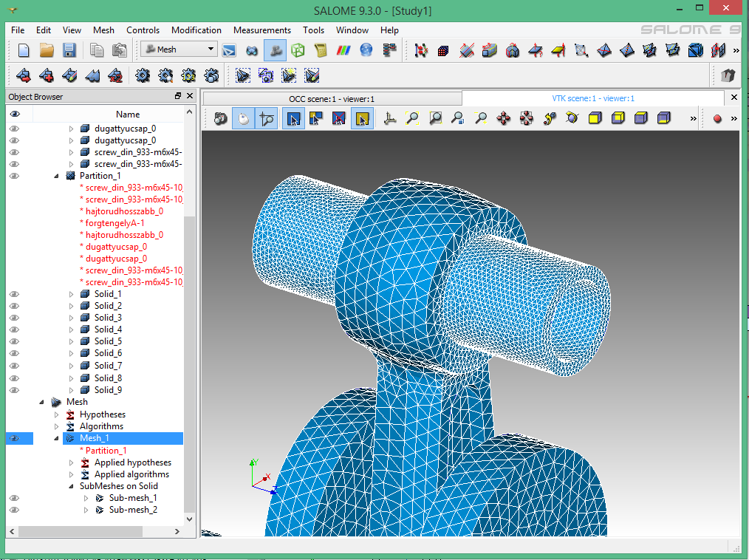Click the Dump view camera icon
This screenshot has width=749, height=560.
point(221,118)
